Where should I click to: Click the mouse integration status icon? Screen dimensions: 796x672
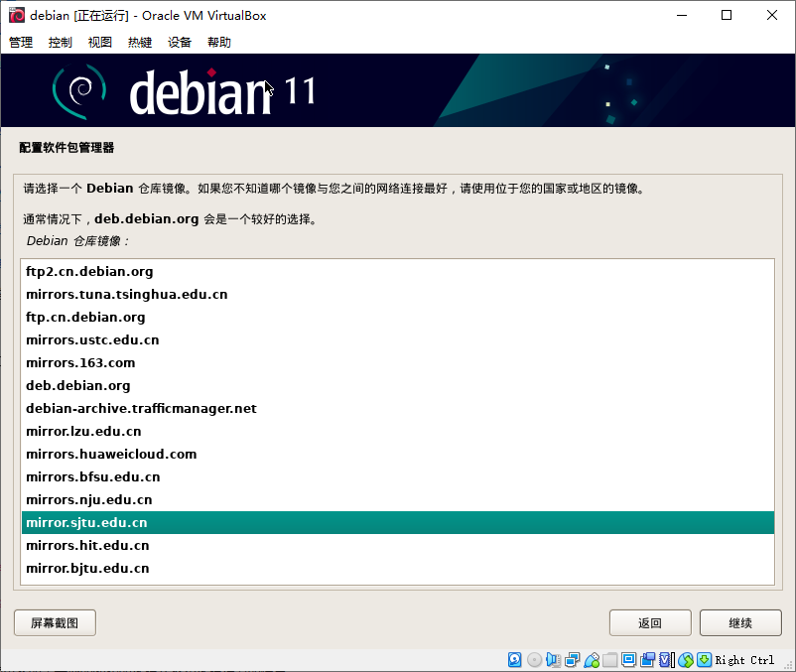click(685, 659)
